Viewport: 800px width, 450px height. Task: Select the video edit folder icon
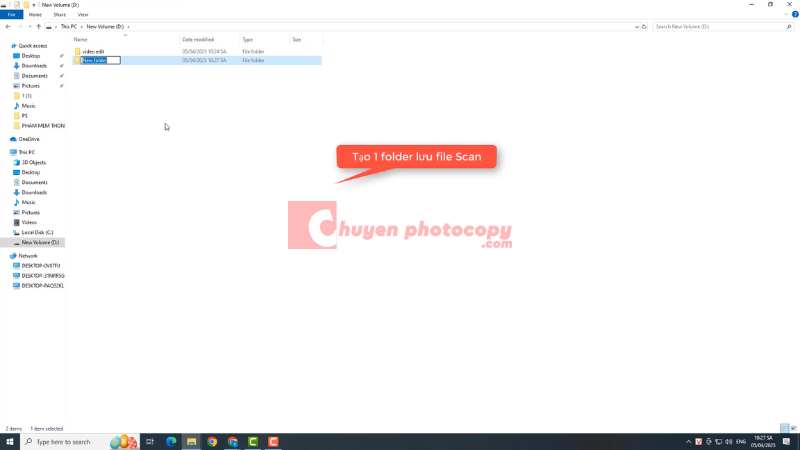(x=78, y=52)
